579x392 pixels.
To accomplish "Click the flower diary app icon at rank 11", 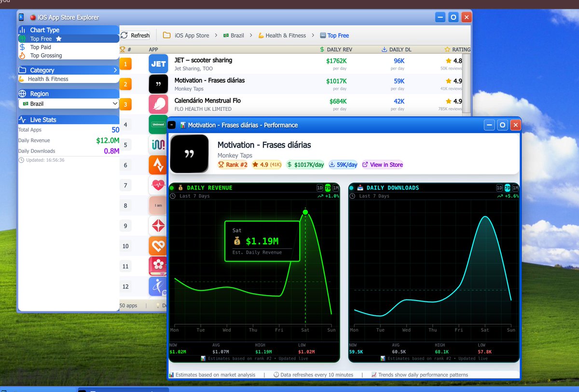I will tap(158, 266).
